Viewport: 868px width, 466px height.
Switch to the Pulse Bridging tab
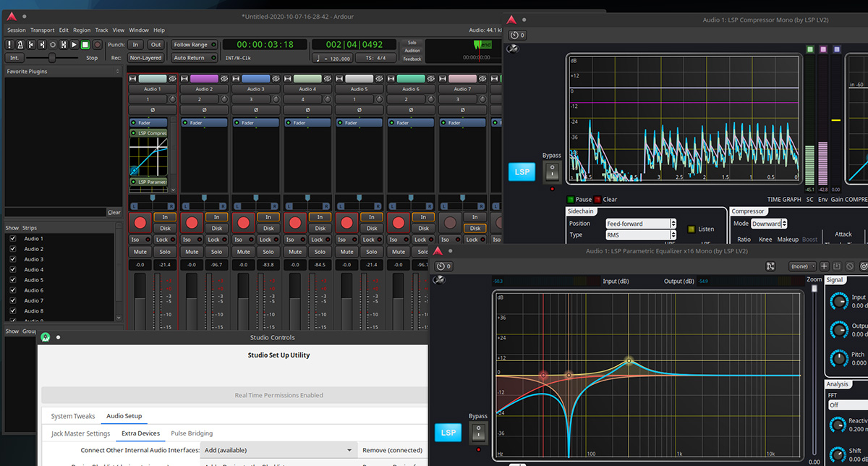[192, 433]
